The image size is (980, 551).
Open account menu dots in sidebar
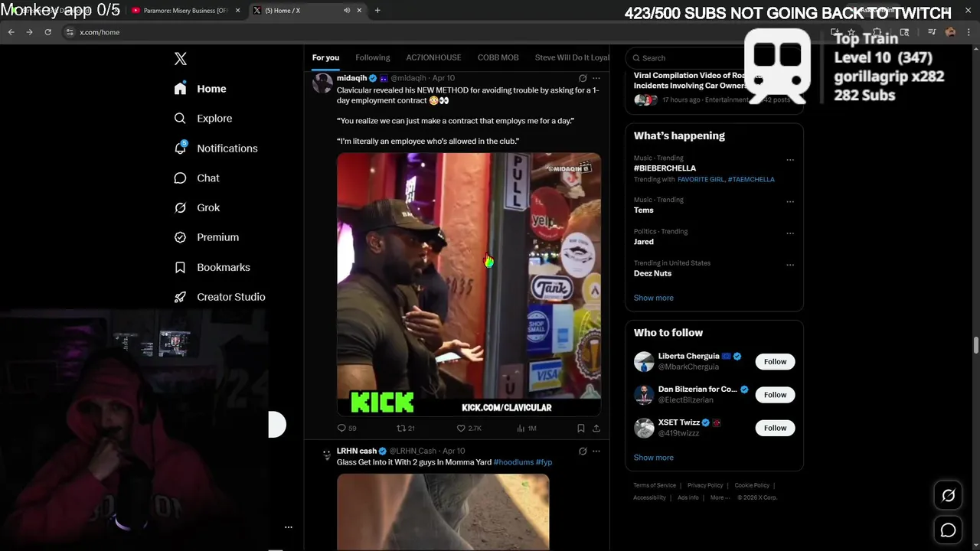coord(289,527)
